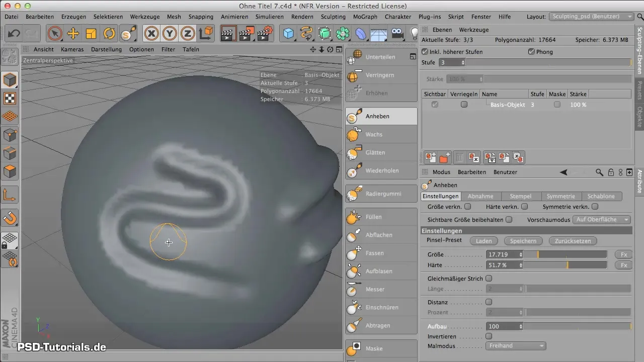
Task: Pick the Aufblasen inflate brush
Action: point(381,271)
